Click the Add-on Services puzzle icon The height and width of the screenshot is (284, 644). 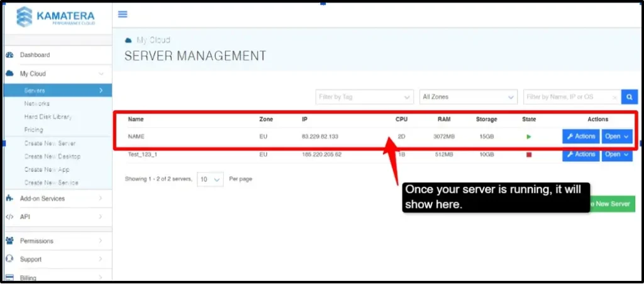[9, 198]
